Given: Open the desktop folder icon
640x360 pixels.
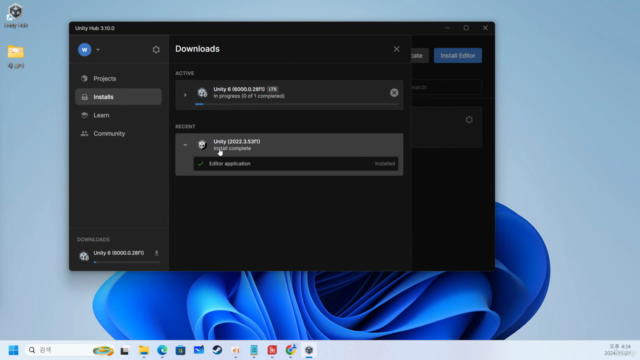Looking at the screenshot, I should pos(16,56).
